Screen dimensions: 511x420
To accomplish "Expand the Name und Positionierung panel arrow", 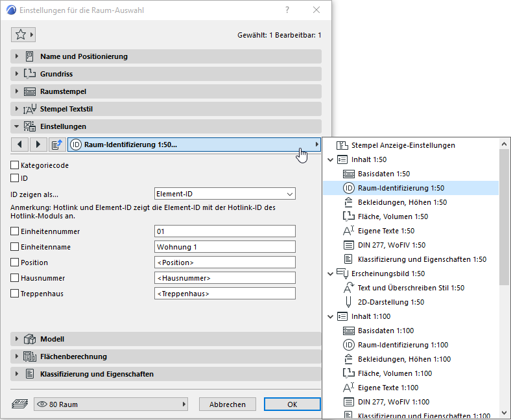I will click(17, 56).
